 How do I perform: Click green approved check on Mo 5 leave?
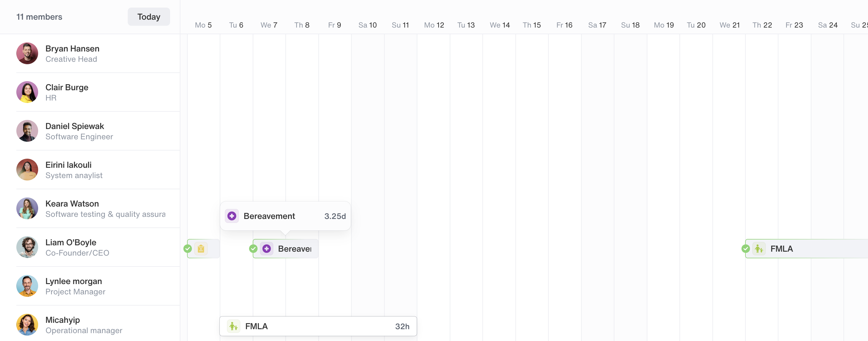coord(188,249)
